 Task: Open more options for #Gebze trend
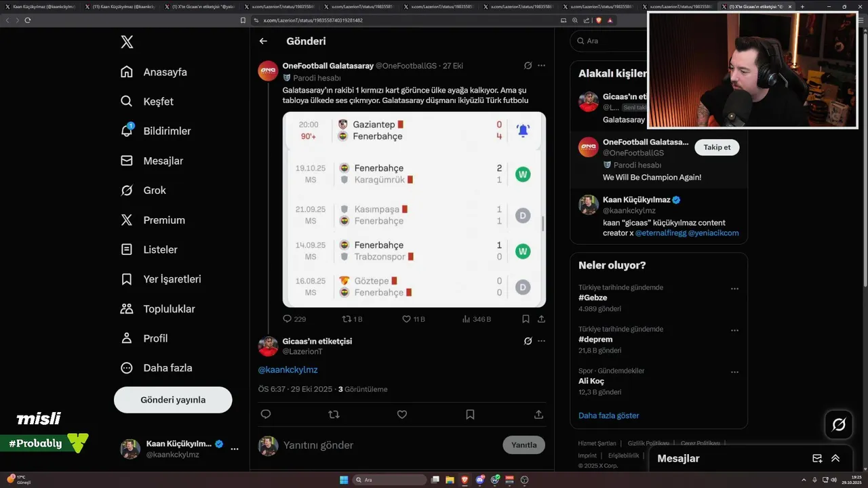[734, 289]
